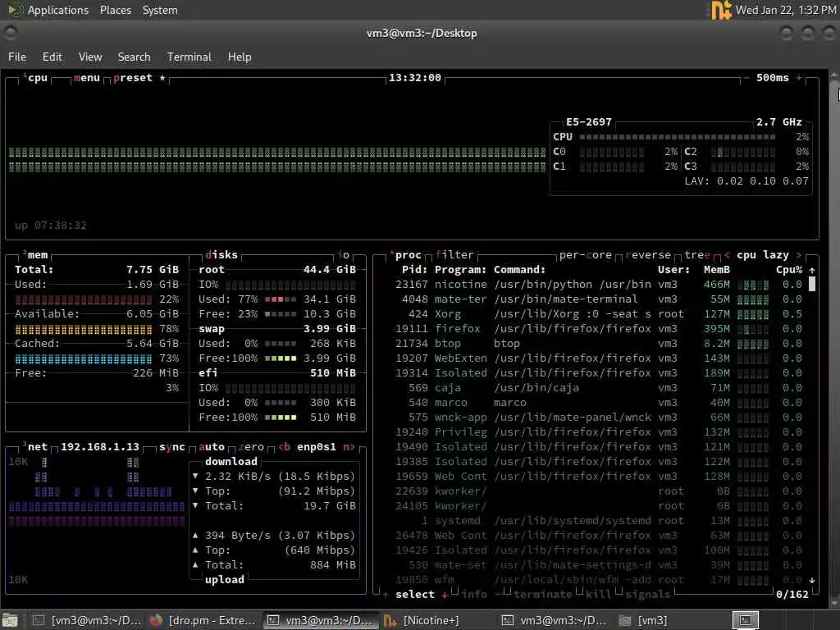This screenshot has width=840, height=630.
Task: Click select up arrow in proc footer
Action: tap(386, 595)
